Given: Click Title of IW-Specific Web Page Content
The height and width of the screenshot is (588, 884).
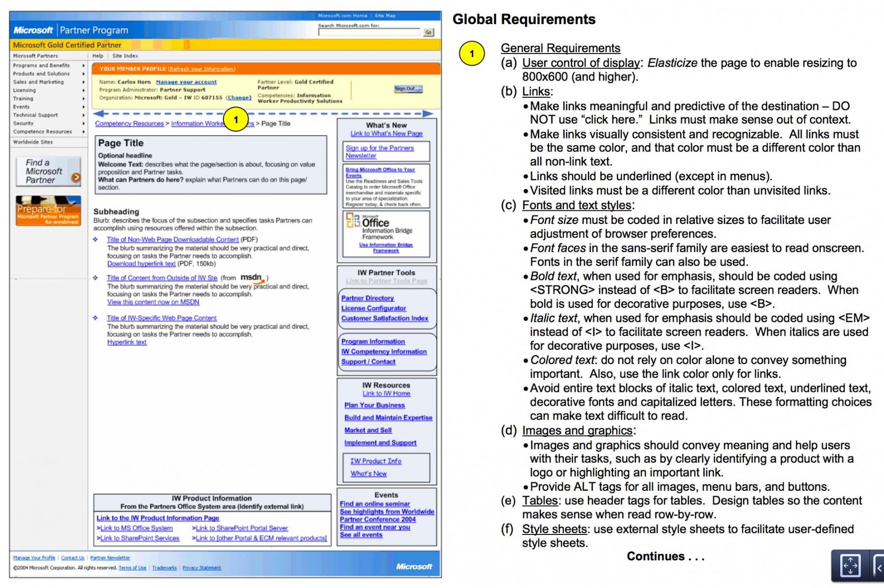Looking at the screenshot, I should click(x=162, y=318).
